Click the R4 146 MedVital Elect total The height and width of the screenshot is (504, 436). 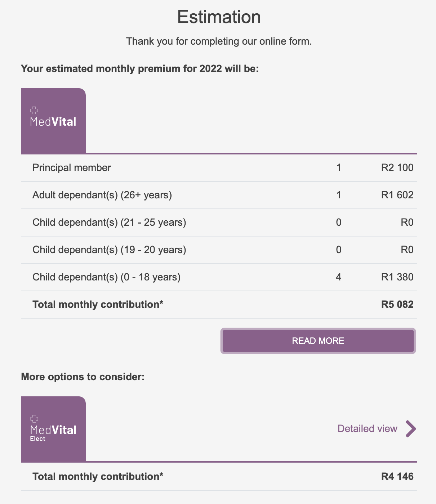point(397,477)
